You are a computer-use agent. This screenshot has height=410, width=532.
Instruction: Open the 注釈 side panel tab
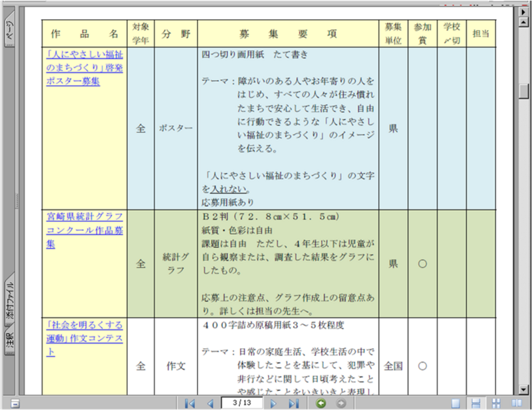[9, 341]
